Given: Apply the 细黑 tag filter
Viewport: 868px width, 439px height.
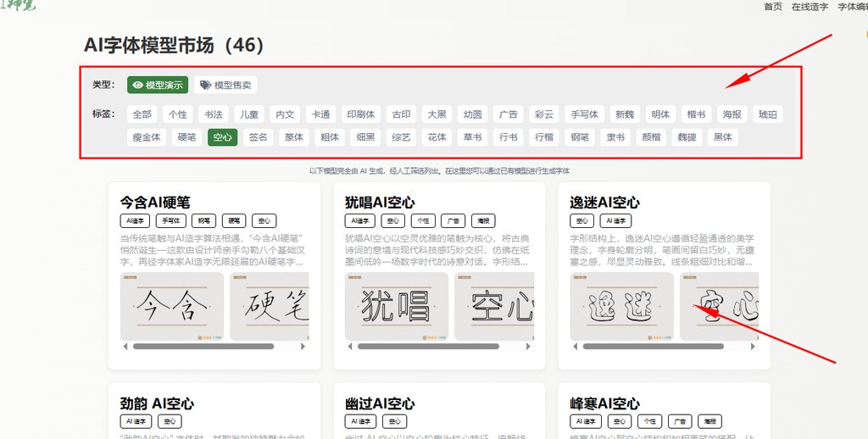Looking at the screenshot, I should click(365, 137).
